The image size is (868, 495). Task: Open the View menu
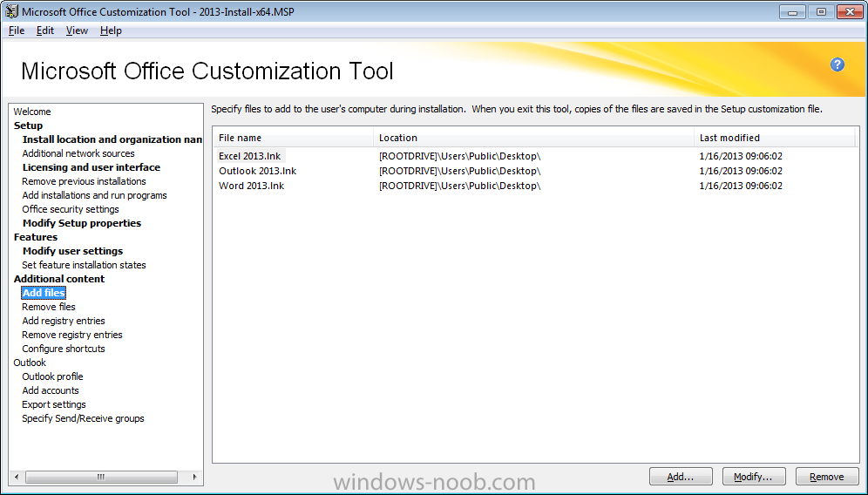pyautogui.click(x=77, y=31)
